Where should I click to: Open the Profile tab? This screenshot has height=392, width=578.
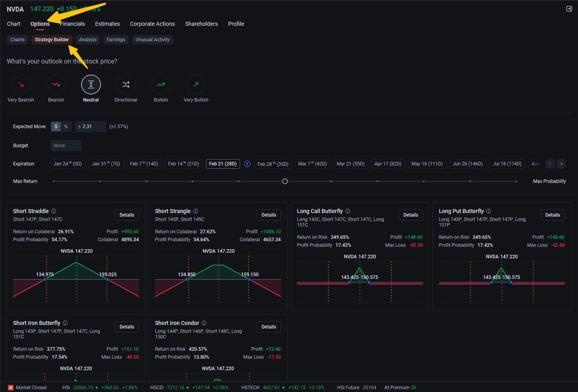236,24
